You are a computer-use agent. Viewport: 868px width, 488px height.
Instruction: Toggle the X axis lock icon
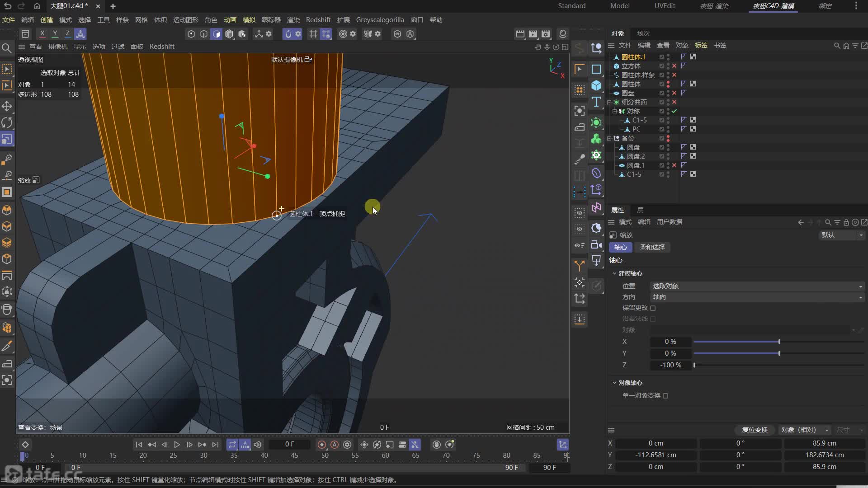pos(42,33)
